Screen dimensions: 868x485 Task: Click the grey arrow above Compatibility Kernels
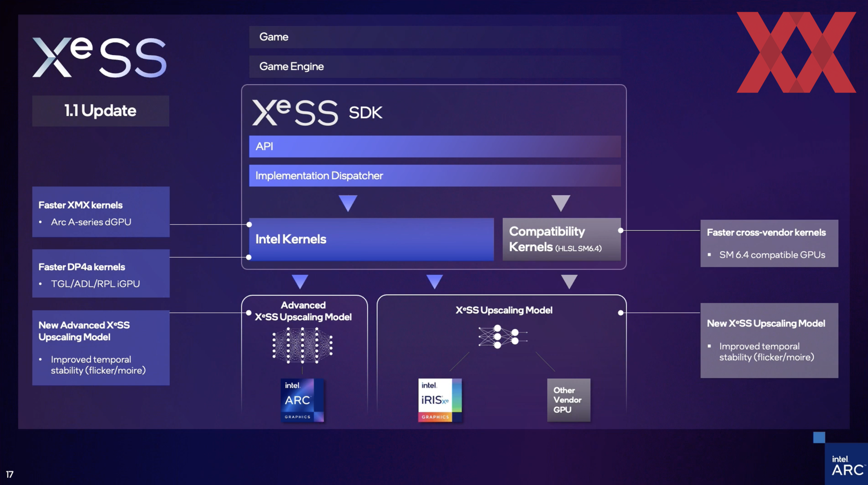click(x=561, y=203)
